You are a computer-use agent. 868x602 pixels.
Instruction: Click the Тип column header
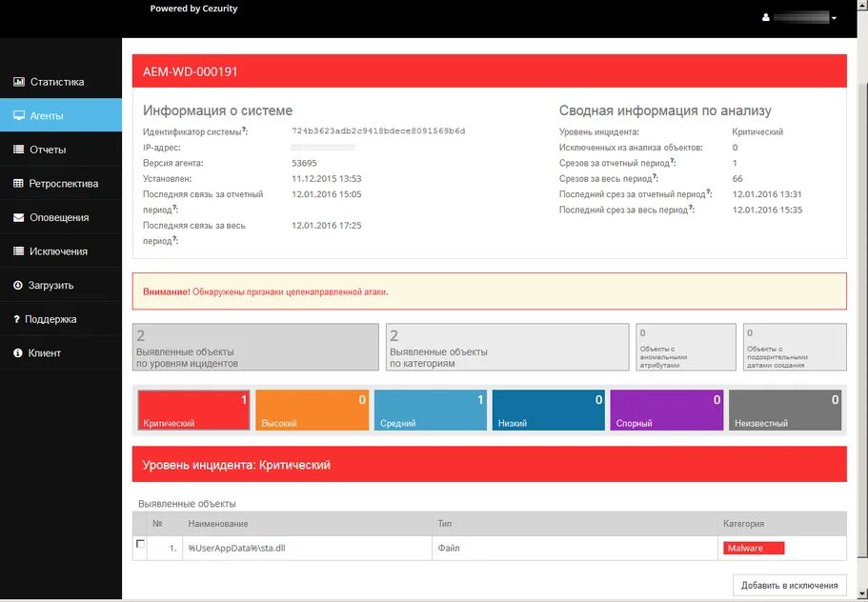(x=444, y=524)
